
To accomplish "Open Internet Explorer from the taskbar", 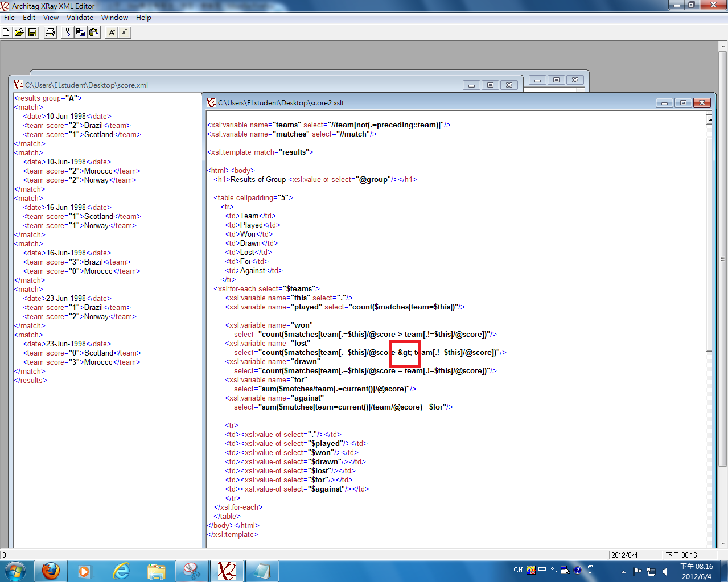I will pos(121,571).
